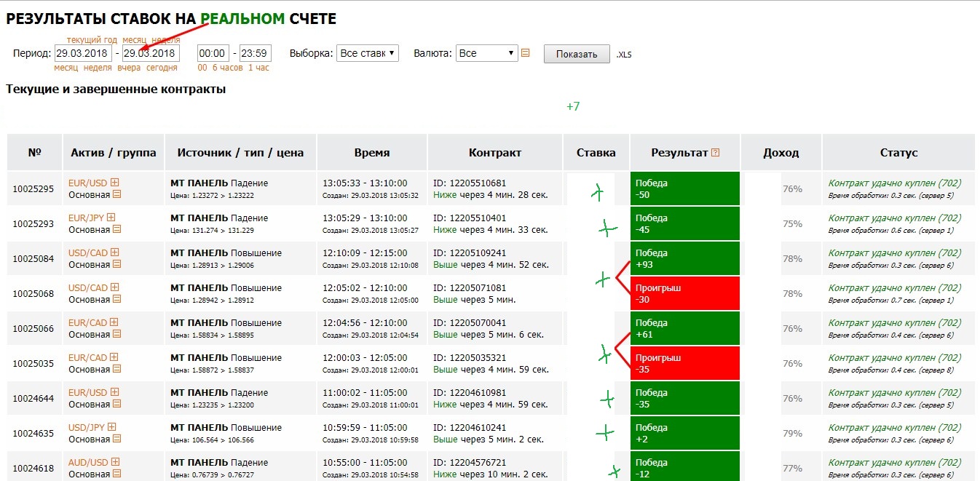This screenshot has height=481, width=980.
Task: Click contract ID: 12205510681
Action: click(x=470, y=183)
